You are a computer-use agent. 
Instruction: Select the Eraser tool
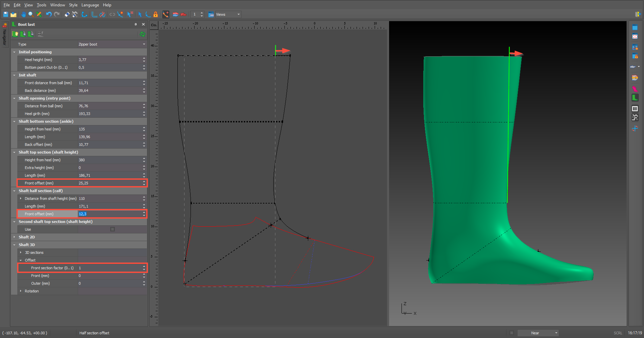coord(67,14)
